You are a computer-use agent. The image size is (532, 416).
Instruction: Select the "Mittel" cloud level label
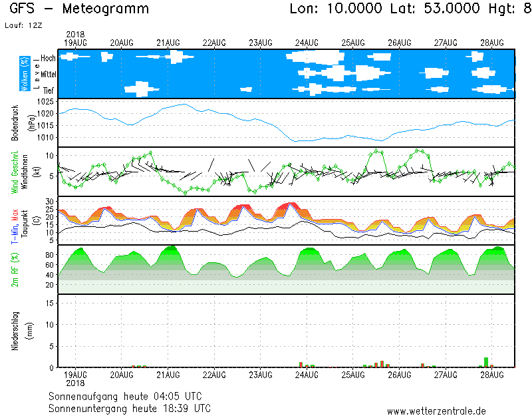(49, 74)
